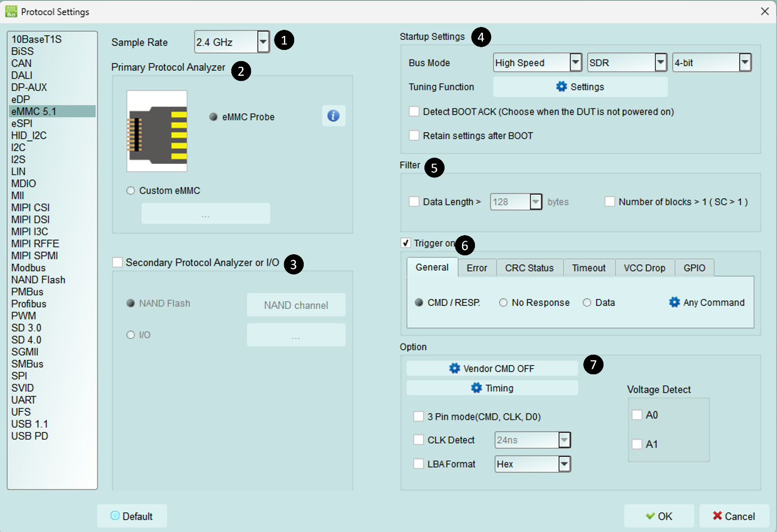Image resolution: width=777 pixels, height=532 pixels.
Task: Check Retain settings after BOOT
Action: click(x=414, y=135)
